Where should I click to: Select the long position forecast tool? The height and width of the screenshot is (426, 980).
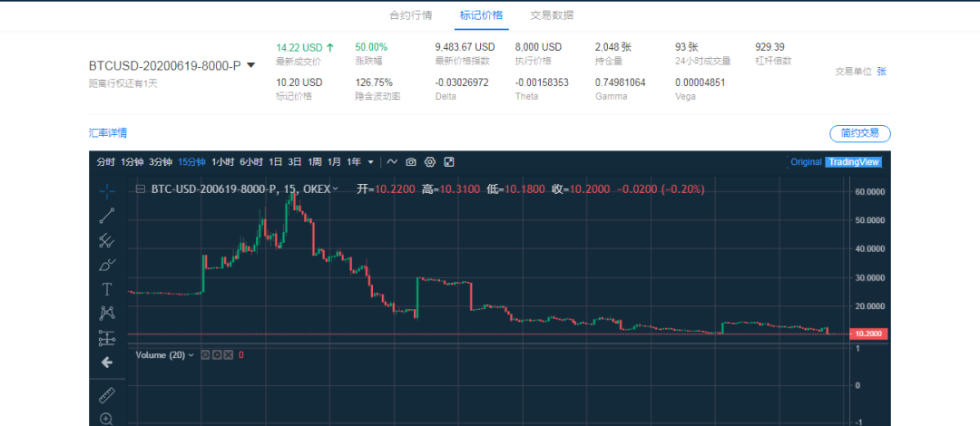tap(107, 338)
